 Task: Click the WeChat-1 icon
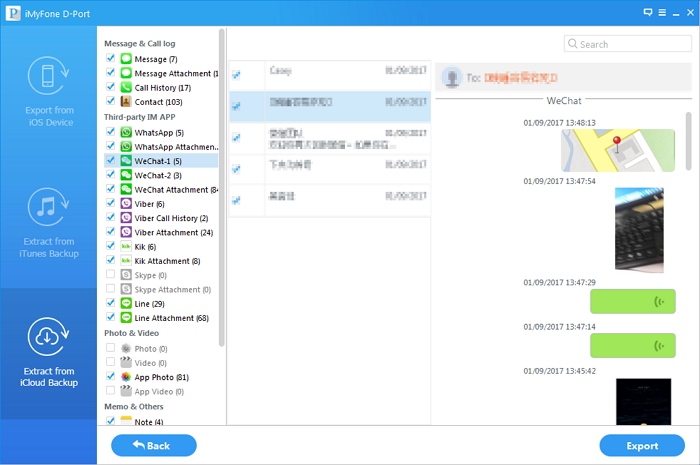tap(126, 161)
